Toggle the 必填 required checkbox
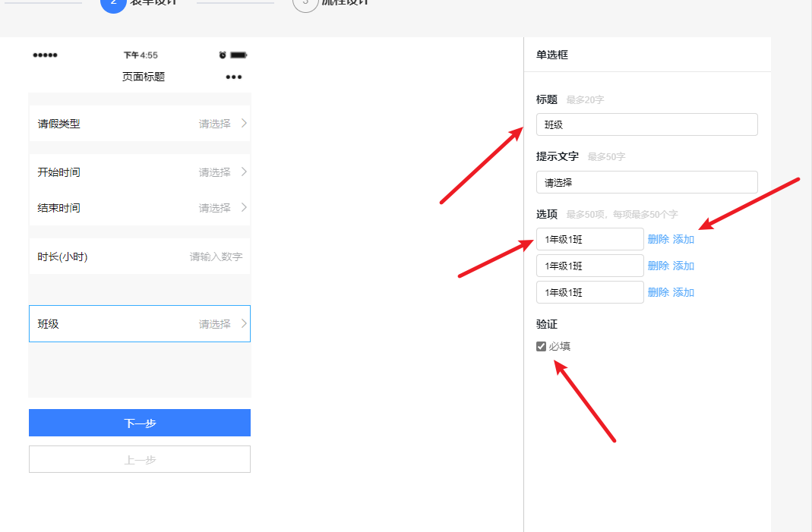Viewport: 812px width, 532px height. pos(541,346)
